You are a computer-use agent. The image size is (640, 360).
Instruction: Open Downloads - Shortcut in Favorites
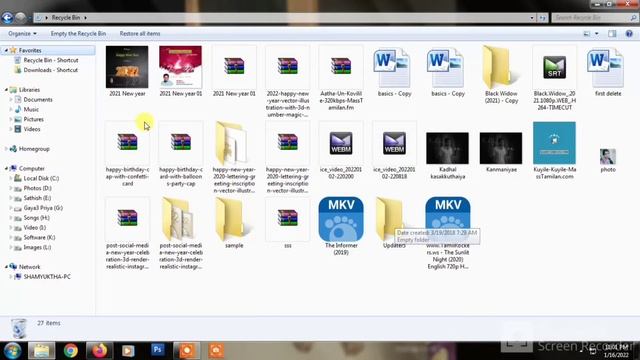coord(51,70)
